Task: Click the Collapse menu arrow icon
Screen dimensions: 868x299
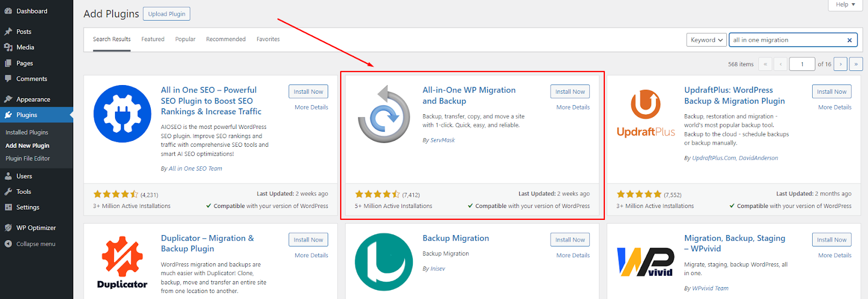Action: pos(8,244)
